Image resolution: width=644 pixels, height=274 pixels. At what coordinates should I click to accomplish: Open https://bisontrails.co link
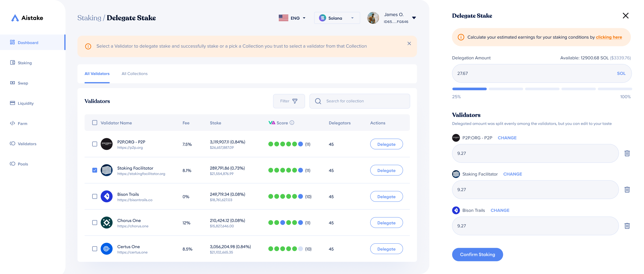click(135, 200)
